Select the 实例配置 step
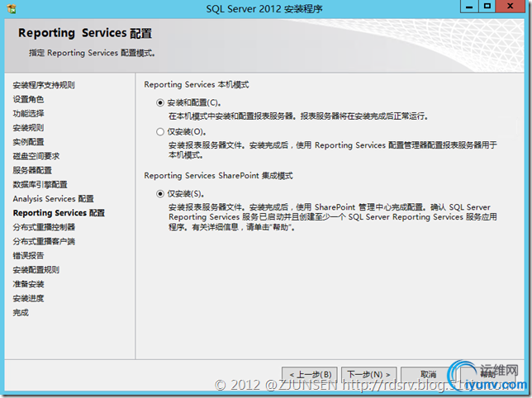 (28, 142)
